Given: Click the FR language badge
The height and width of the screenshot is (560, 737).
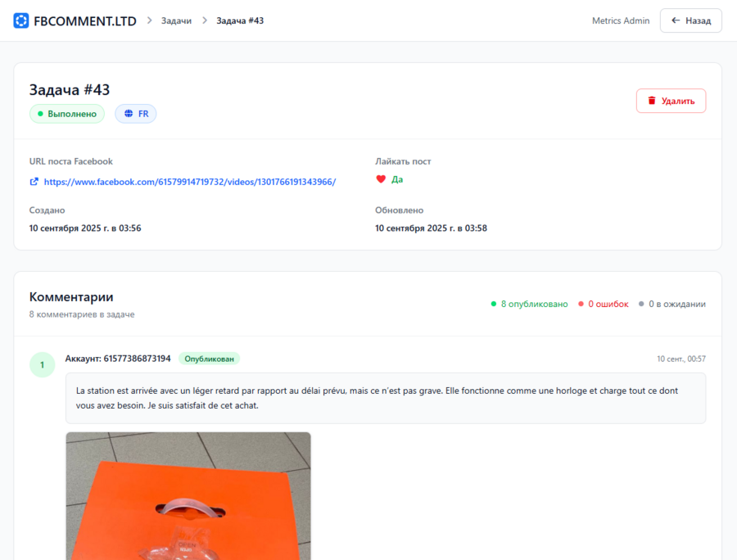Looking at the screenshot, I should (x=136, y=114).
